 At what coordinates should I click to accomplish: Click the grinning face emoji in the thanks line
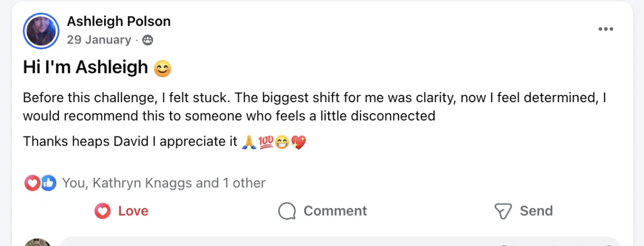pyautogui.click(x=282, y=142)
